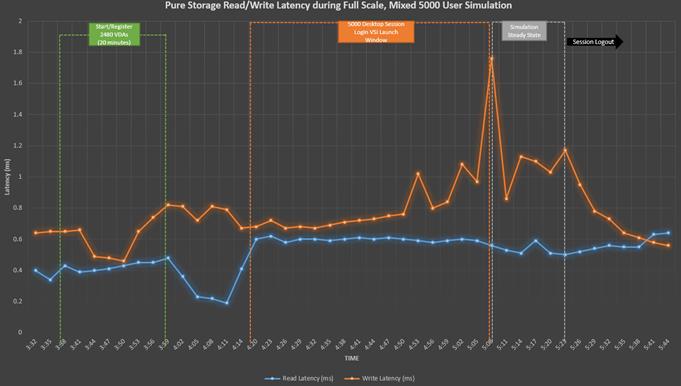Click the y-axis value '1.4'
The image size is (681, 386).
tap(18, 115)
